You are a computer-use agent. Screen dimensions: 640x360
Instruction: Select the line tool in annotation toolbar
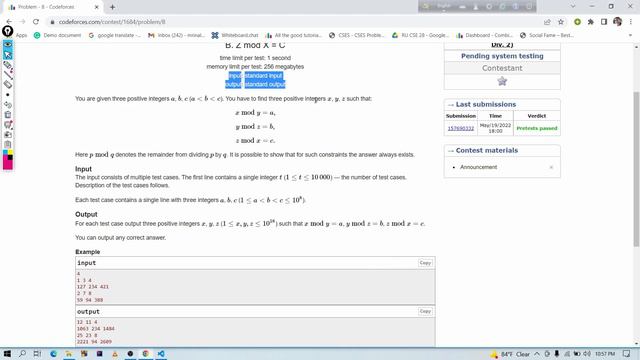tap(8, 74)
